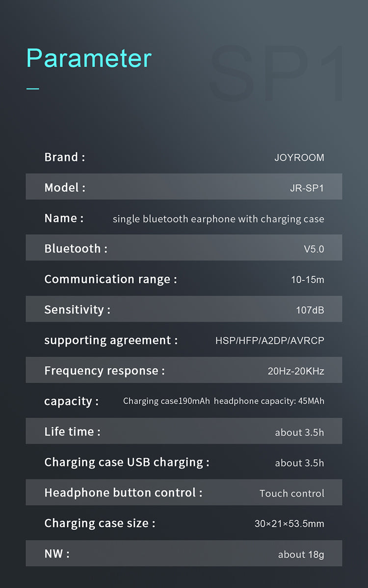Click the "Communication range :" label
Image resolution: width=368 pixels, height=588 pixels.
click(x=110, y=279)
